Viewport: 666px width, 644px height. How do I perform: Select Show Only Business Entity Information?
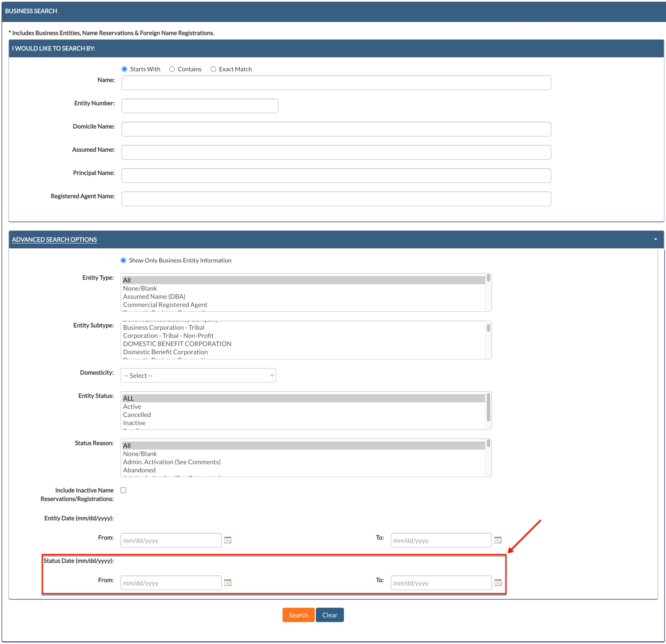(x=123, y=261)
